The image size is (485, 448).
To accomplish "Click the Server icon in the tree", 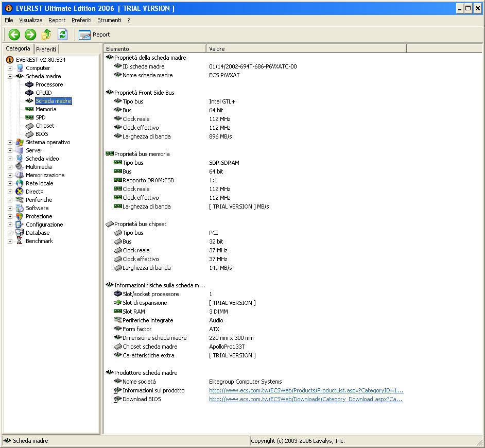I will coord(20,150).
